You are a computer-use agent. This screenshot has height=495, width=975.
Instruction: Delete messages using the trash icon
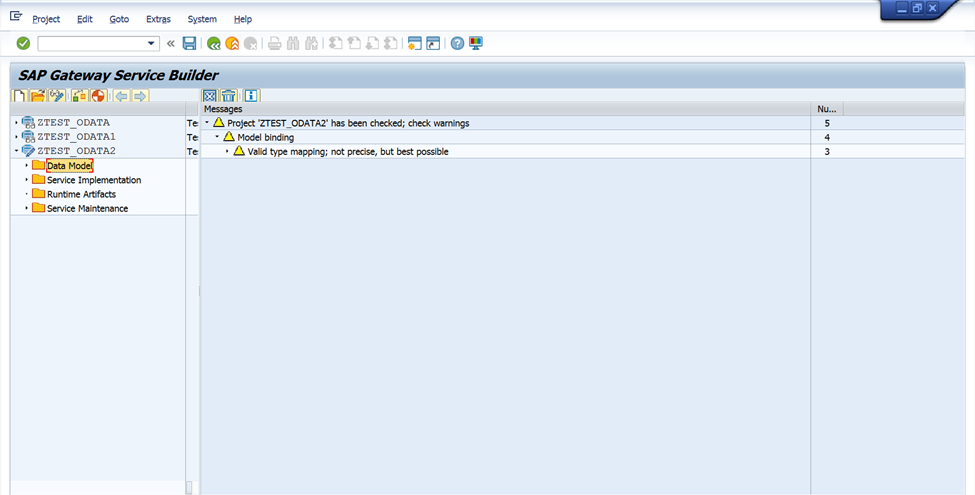pyautogui.click(x=228, y=96)
